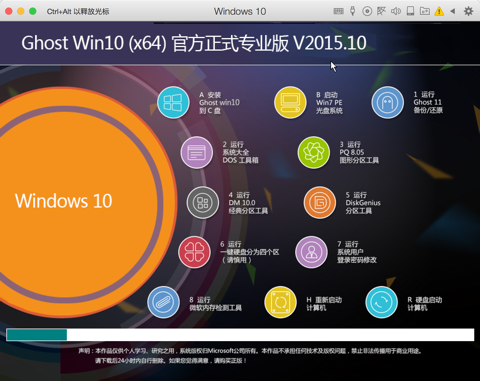Click the Windows 10 text in orange circle
Screen dimensions: 480x381
[63, 201]
